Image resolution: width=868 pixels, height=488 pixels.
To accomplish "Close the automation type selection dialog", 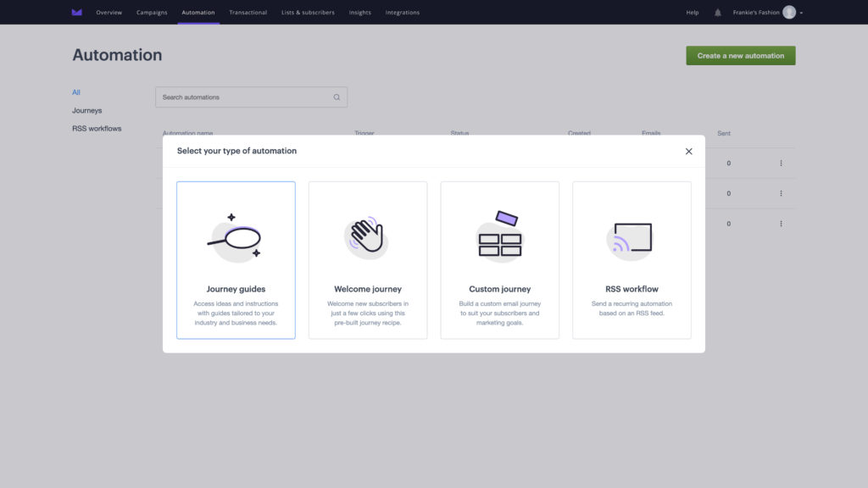I will 688,151.
